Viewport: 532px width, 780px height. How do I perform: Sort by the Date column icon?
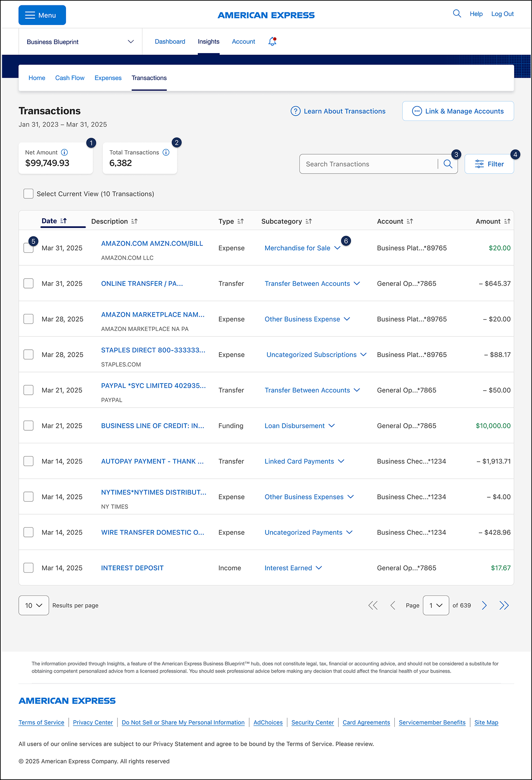click(63, 221)
